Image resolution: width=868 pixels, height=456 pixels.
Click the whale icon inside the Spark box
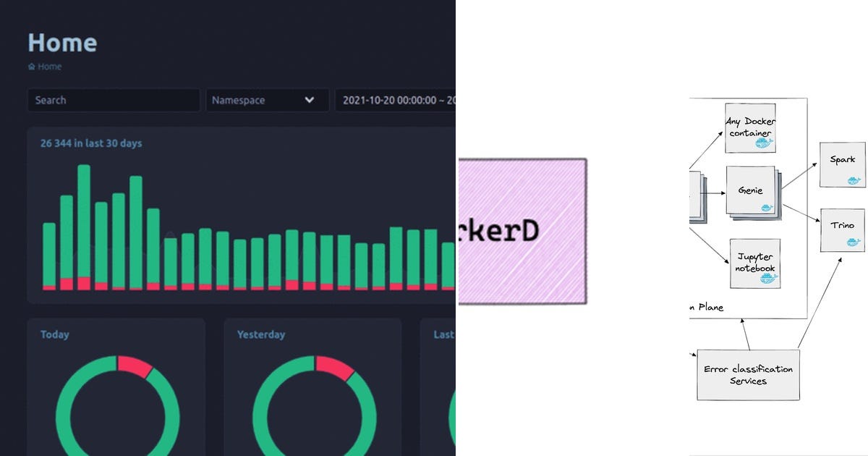pyautogui.click(x=854, y=178)
